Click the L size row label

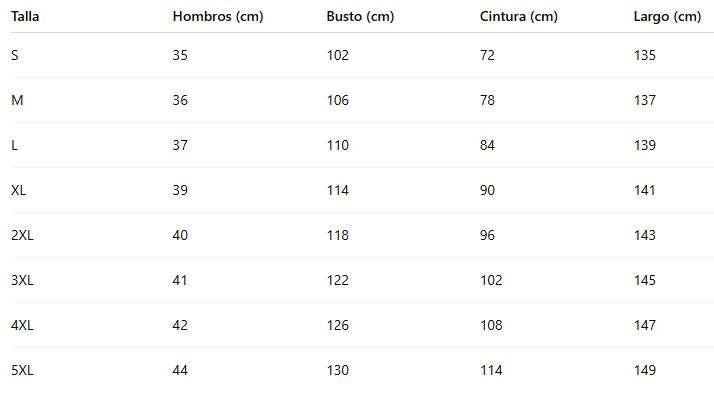(x=15, y=145)
